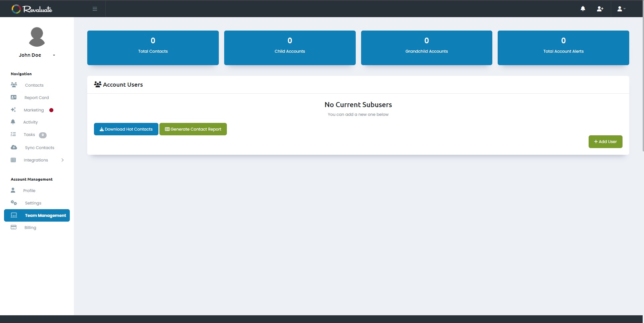Expand the John Doe name dropdown caret

pyautogui.click(x=54, y=55)
